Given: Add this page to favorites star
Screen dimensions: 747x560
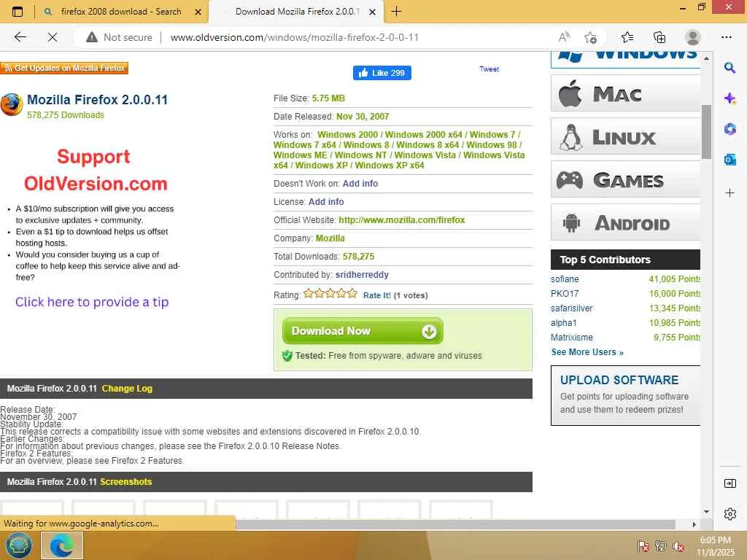Looking at the screenshot, I should [x=590, y=37].
